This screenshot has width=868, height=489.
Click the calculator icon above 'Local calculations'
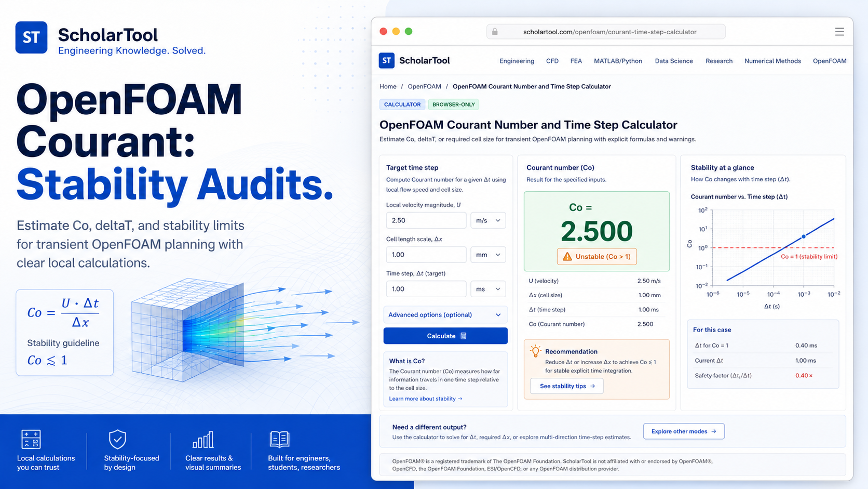point(31,439)
